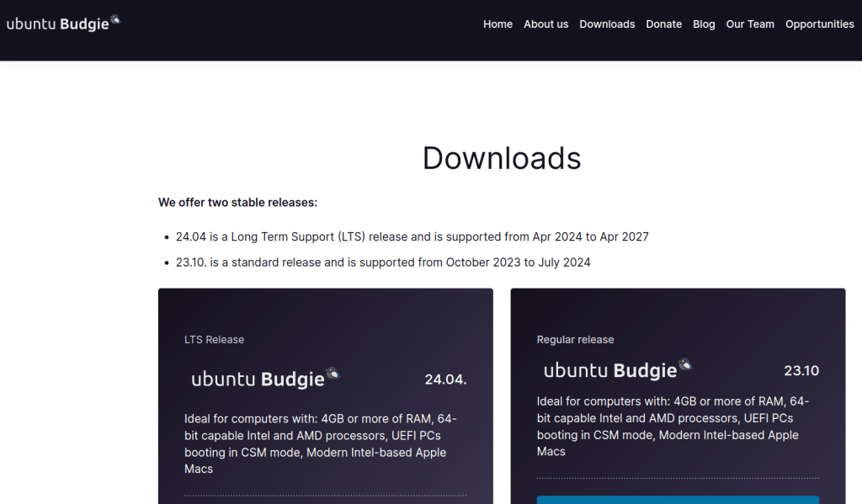
Task: Click "We offer two stable releases" text
Action: (237, 203)
